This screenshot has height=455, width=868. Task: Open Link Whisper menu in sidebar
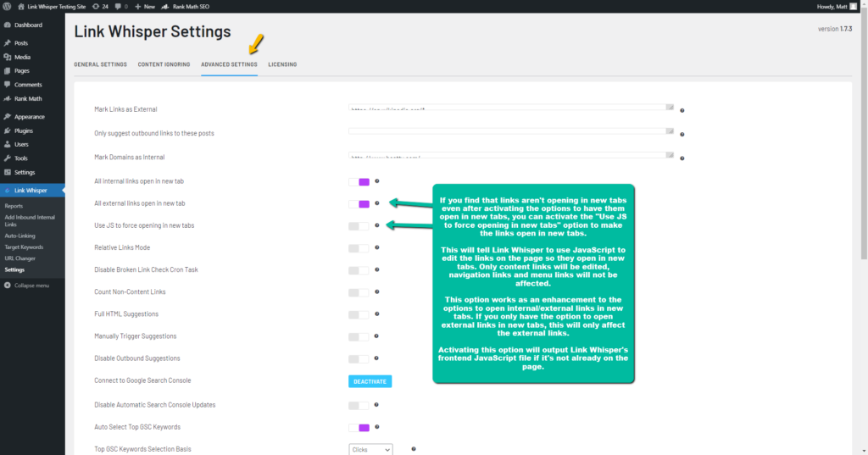(x=32, y=191)
